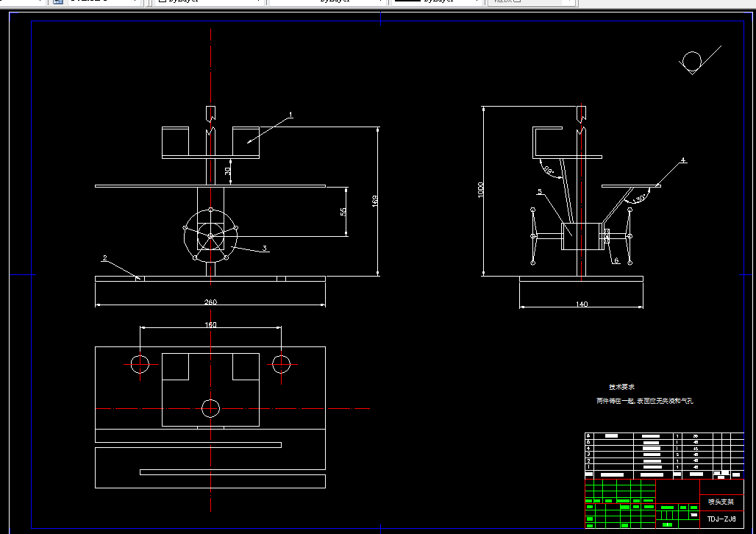The height and width of the screenshot is (534, 756).
Task: Select the 技术要求 heading text
Action: 621,387
